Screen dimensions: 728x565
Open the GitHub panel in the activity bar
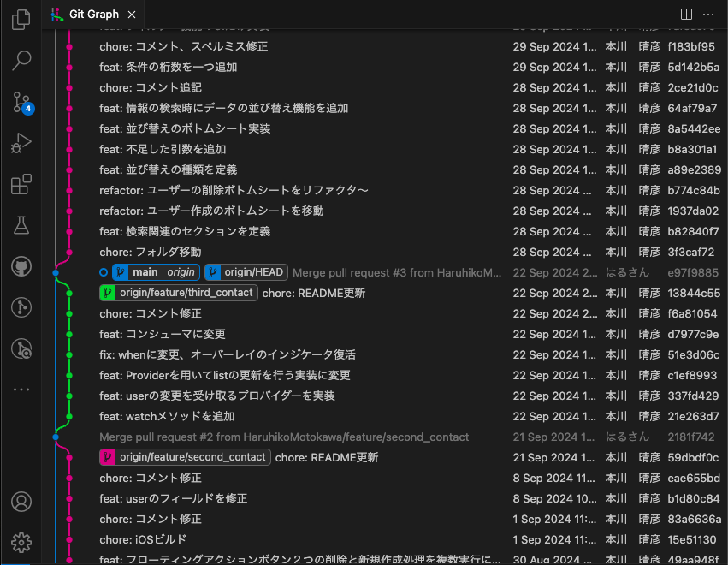click(21, 266)
